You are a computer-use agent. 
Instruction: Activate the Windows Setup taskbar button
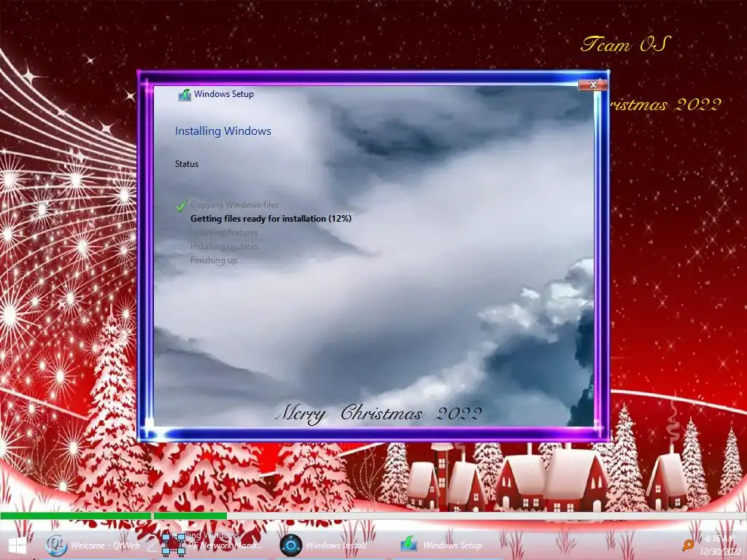click(441, 545)
